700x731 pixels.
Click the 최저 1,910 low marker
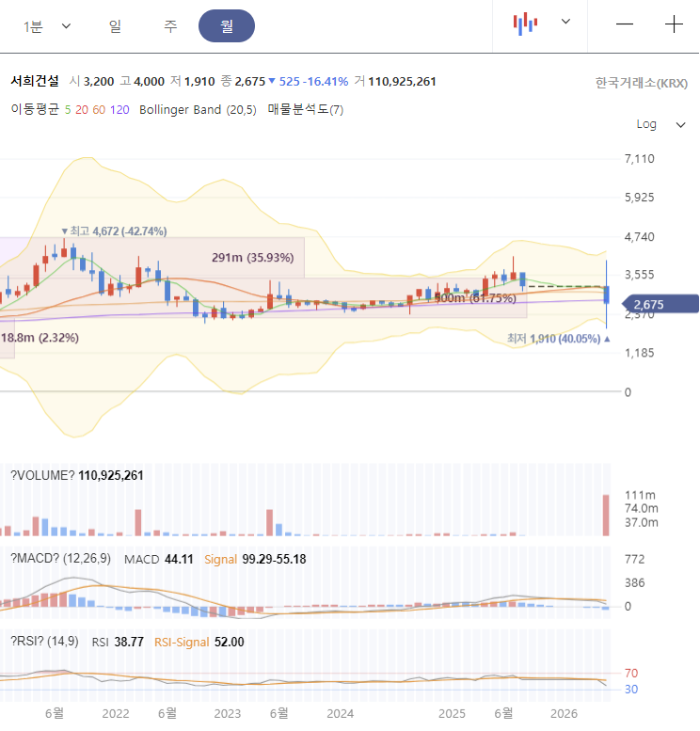tap(559, 339)
